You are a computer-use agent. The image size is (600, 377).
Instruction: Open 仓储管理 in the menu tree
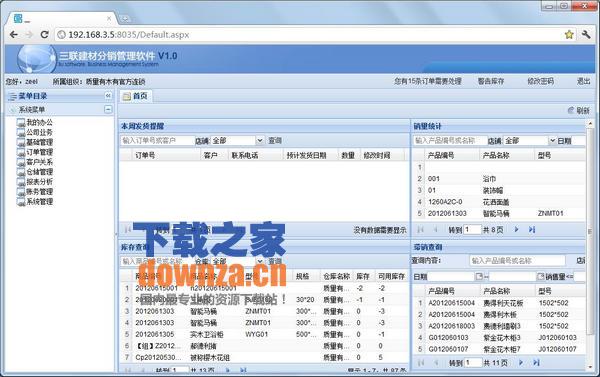[x=39, y=172]
